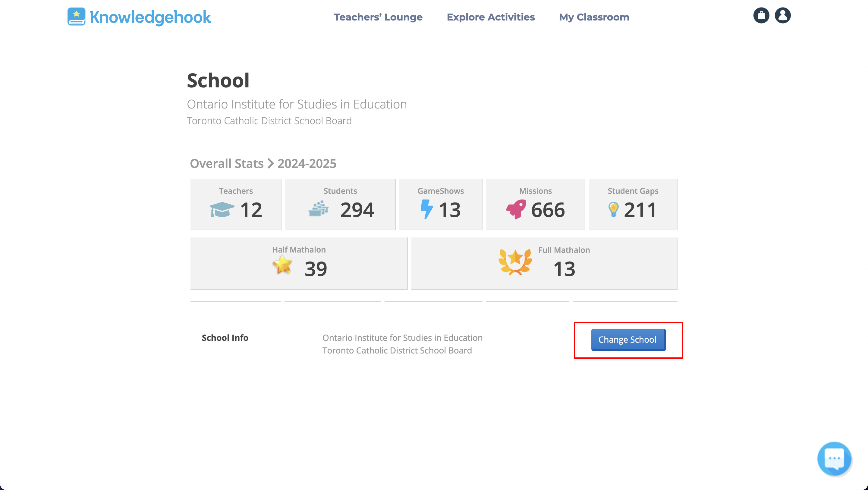Viewport: 868px width, 490px height.
Task: Click the school board name under the heading
Action: click(x=269, y=121)
